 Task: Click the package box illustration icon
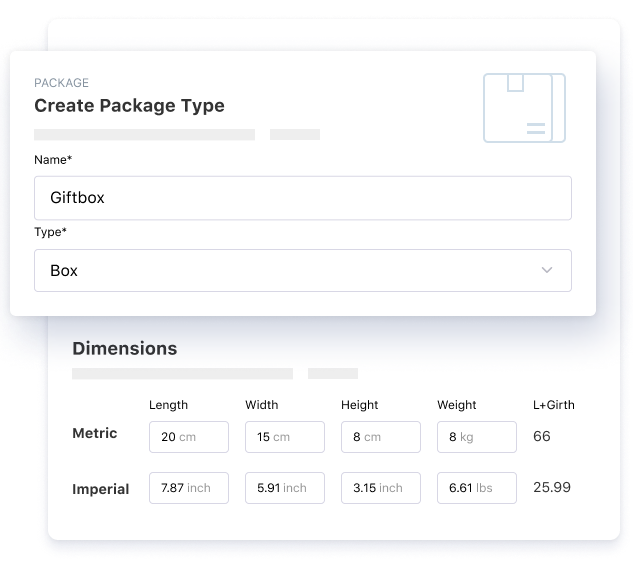pos(524,108)
